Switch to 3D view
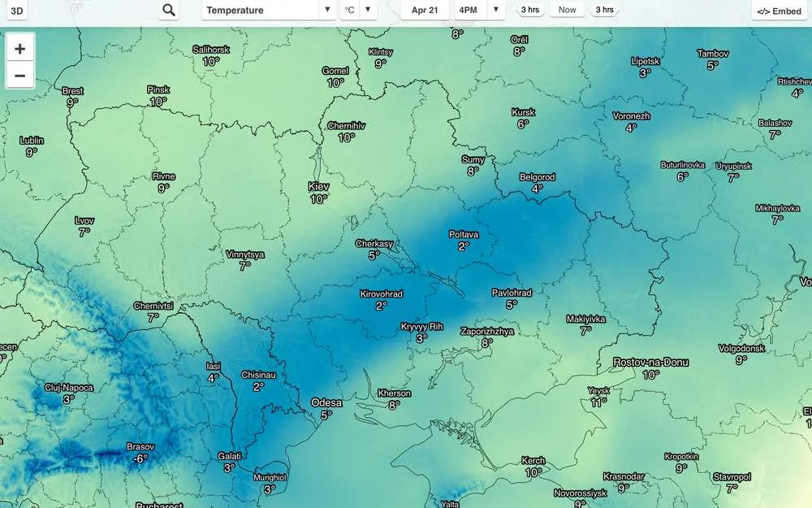Screen dimensions: 812x508 click(x=16, y=11)
